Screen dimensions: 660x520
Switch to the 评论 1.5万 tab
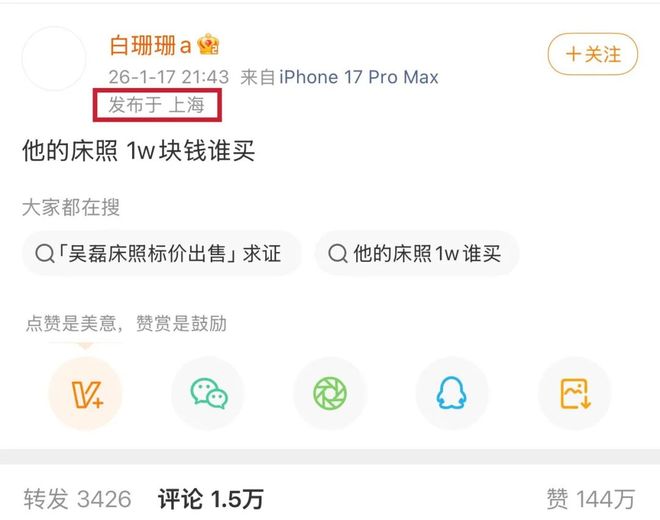click(211, 499)
